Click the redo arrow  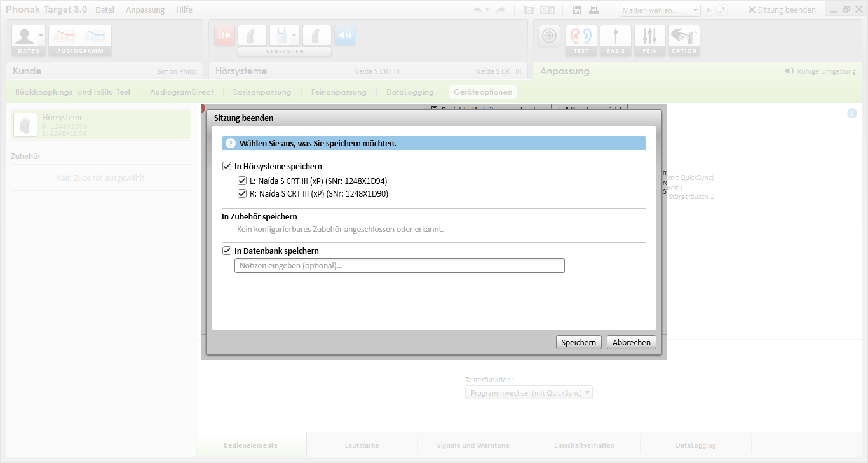500,10
